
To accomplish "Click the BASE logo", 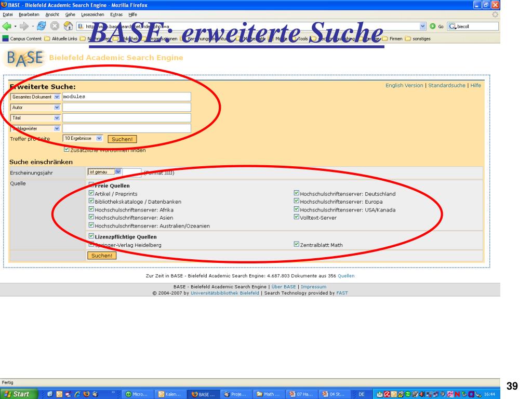I will click(25, 58).
